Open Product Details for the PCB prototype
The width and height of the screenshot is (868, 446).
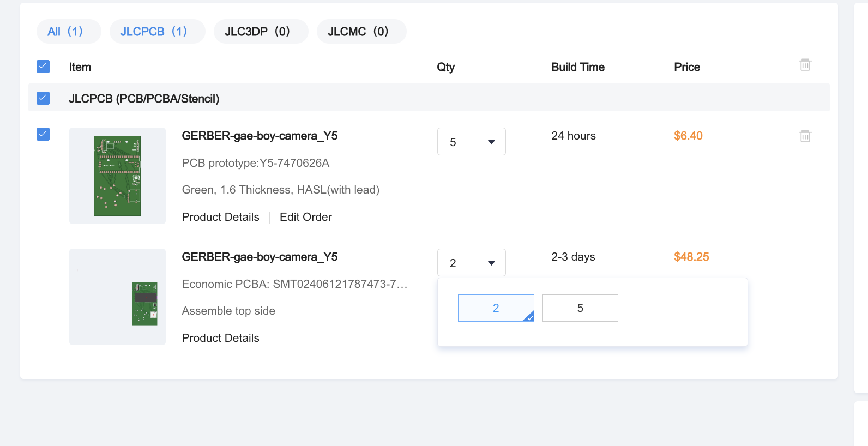coord(220,217)
